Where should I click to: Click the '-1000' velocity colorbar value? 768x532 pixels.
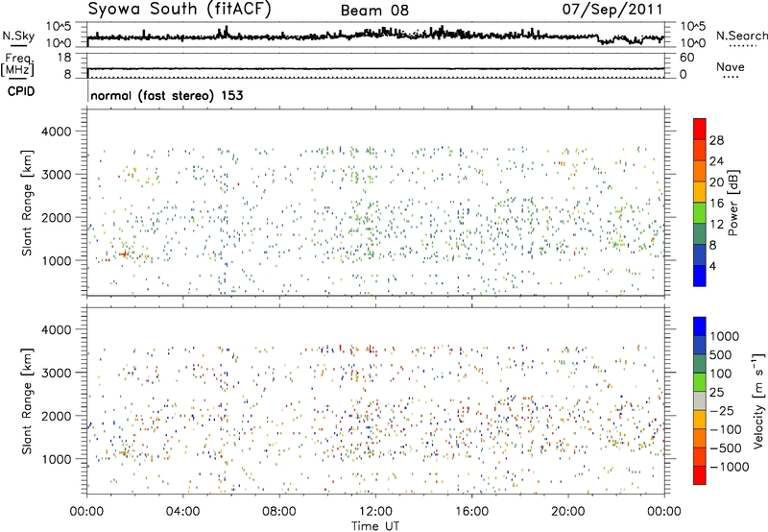point(729,467)
